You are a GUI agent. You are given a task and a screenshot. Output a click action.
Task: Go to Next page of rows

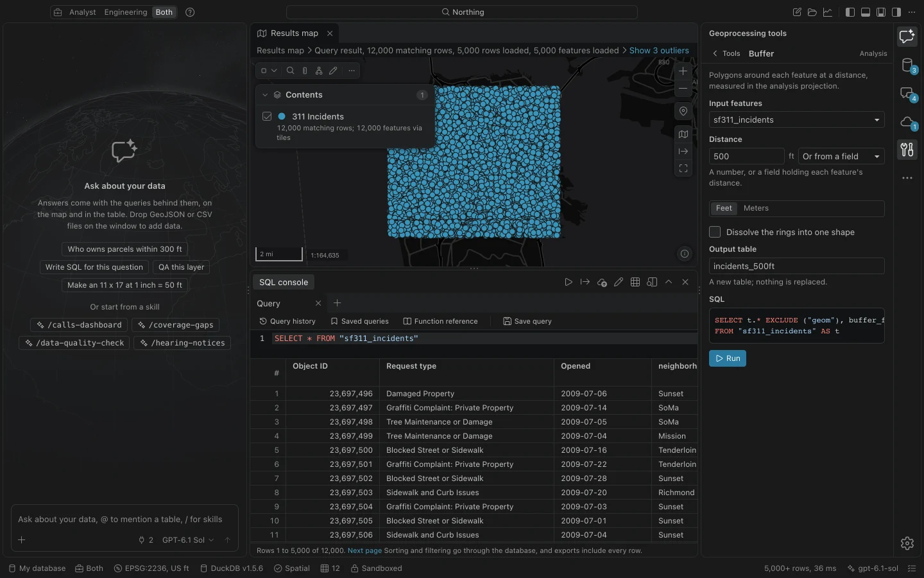pyautogui.click(x=364, y=550)
